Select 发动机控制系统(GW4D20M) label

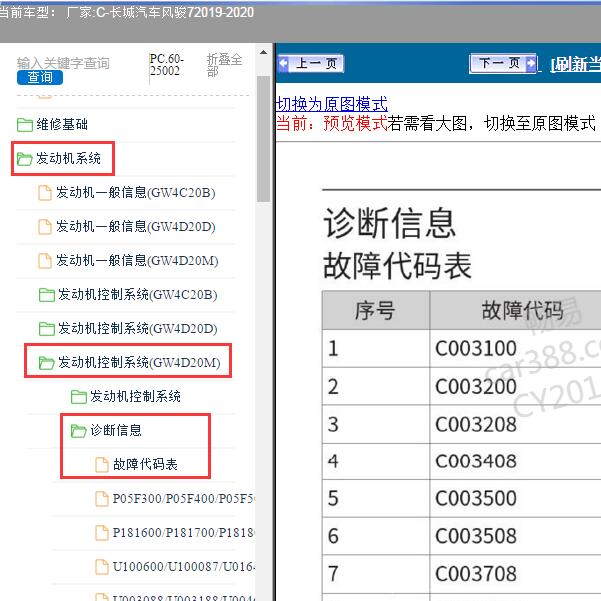pos(140,362)
